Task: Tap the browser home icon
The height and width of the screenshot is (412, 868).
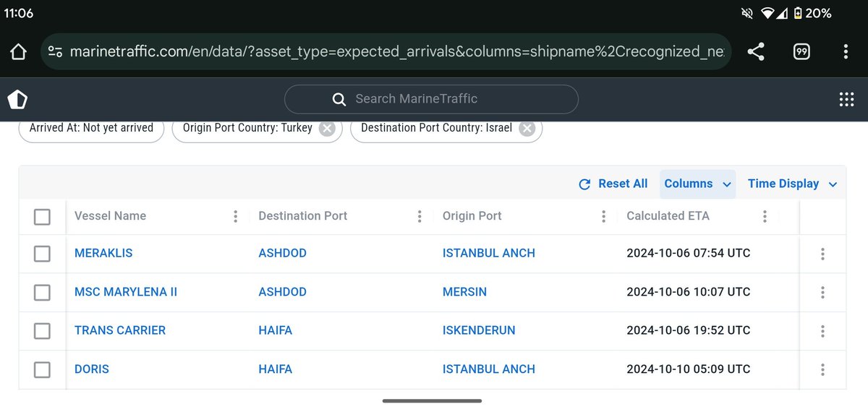Action: tap(18, 51)
